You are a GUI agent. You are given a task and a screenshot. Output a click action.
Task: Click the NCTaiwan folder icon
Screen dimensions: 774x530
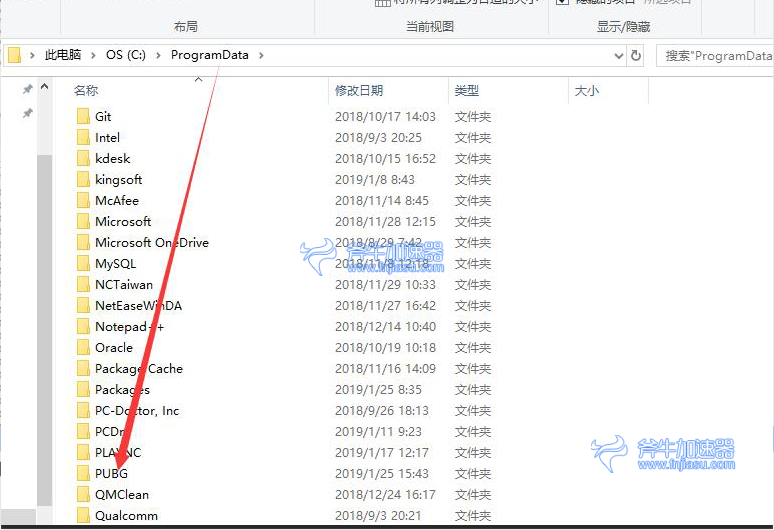[83, 284]
